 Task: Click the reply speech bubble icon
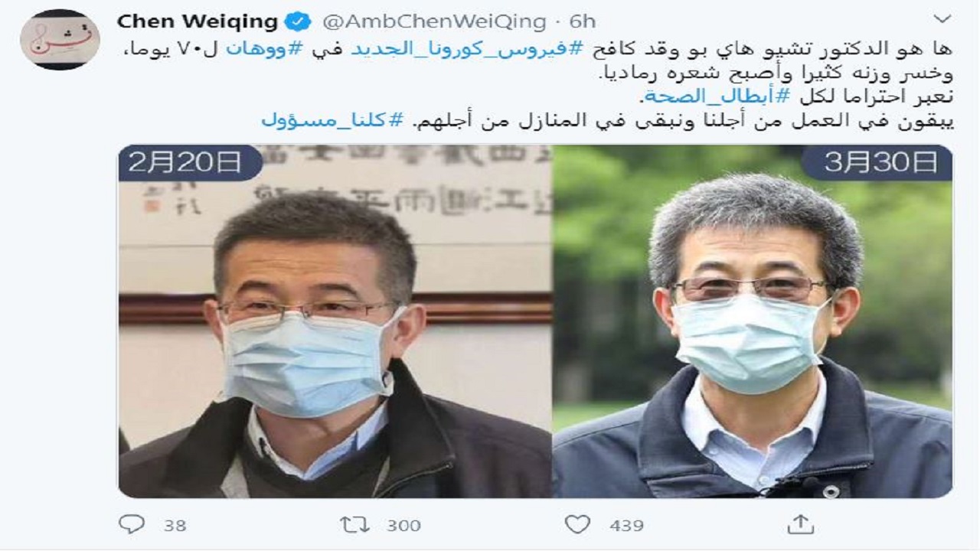tap(132, 524)
